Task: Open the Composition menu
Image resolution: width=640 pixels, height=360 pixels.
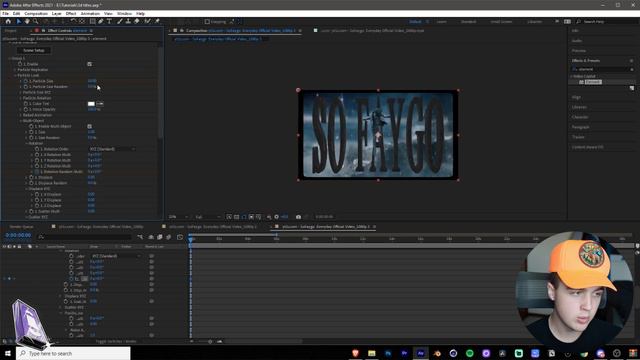Action: 36,13
